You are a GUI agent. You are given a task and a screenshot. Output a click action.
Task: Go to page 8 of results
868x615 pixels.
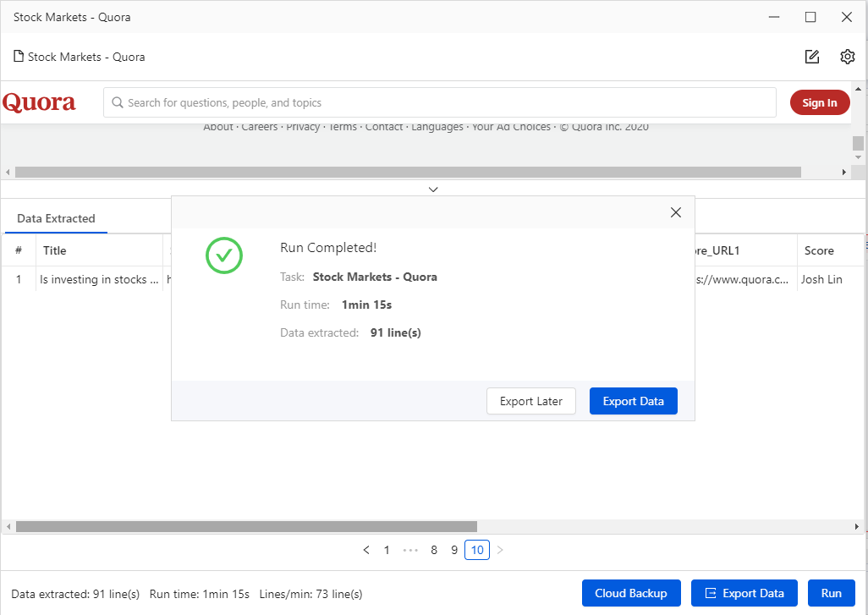(434, 550)
